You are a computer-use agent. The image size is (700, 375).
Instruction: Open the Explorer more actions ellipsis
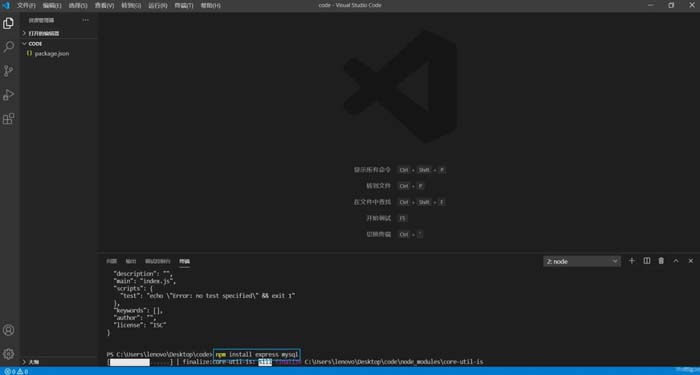[85, 20]
